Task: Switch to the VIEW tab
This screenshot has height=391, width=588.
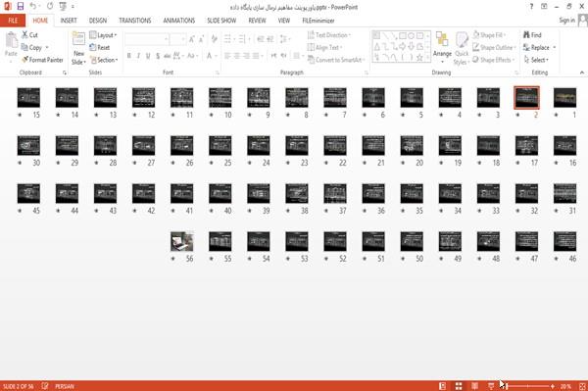Action: click(x=284, y=21)
